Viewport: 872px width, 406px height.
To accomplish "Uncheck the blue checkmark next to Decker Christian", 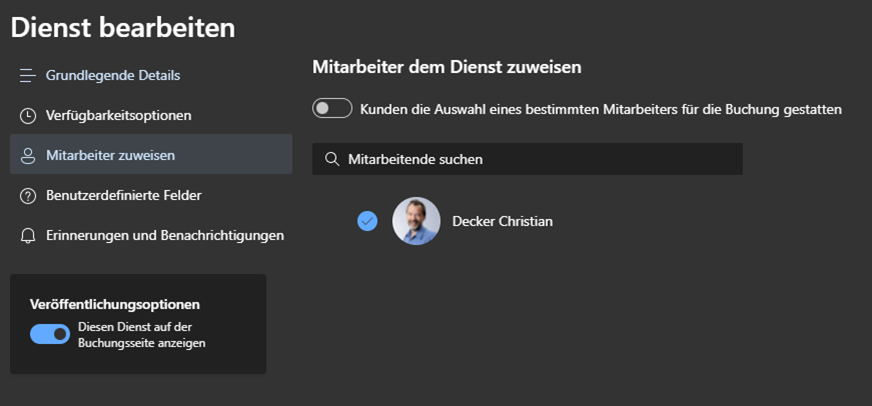I will [367, 221].
